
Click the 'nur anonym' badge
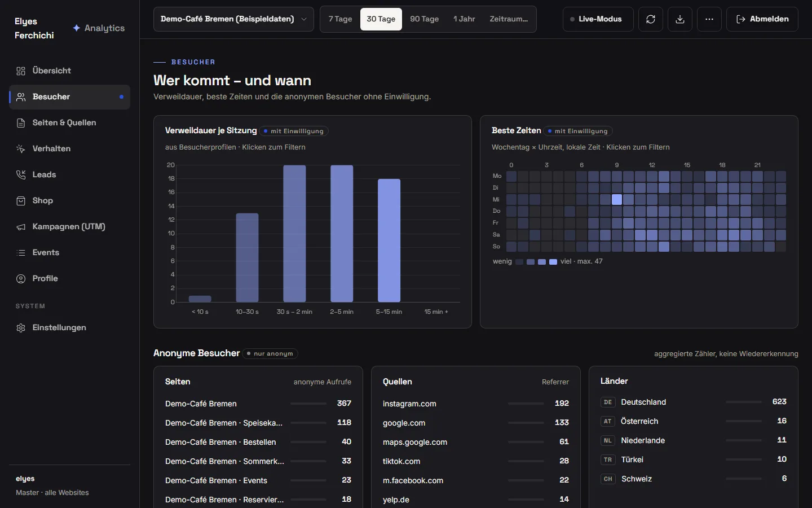(270, 354)
